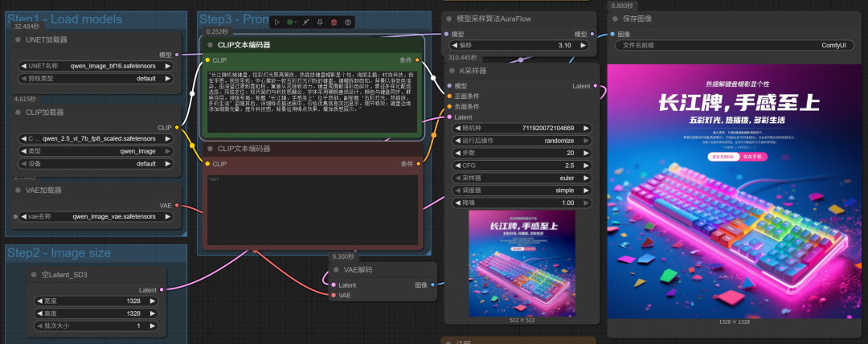Increase 高度 with its right arrow
The height and width of the screenshot is (344, 868).
pyautogui.click(x=152, y=313)
